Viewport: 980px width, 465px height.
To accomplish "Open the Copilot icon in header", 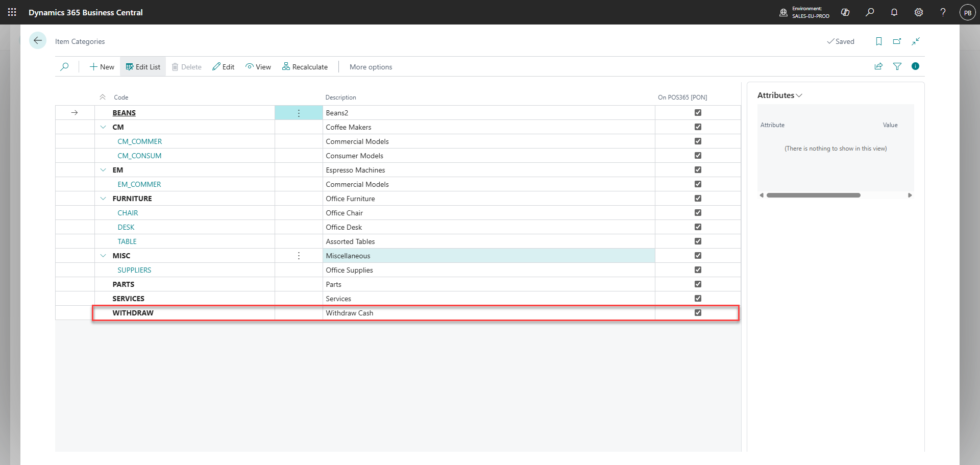I will coord(845,12).
